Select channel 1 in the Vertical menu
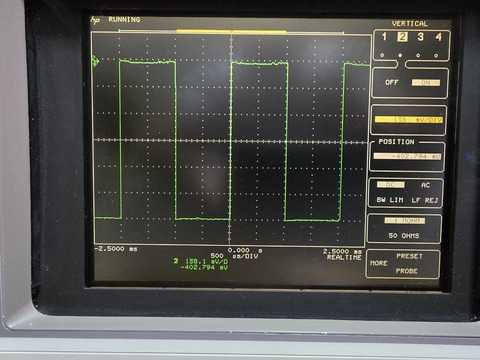 (384, 37)
